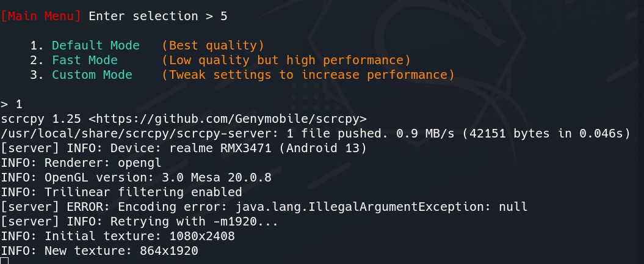Image resolution: width=644 pixels, height=264 pixels.
Task: Click the red [Main Menu] label
Action: point(41,16)
